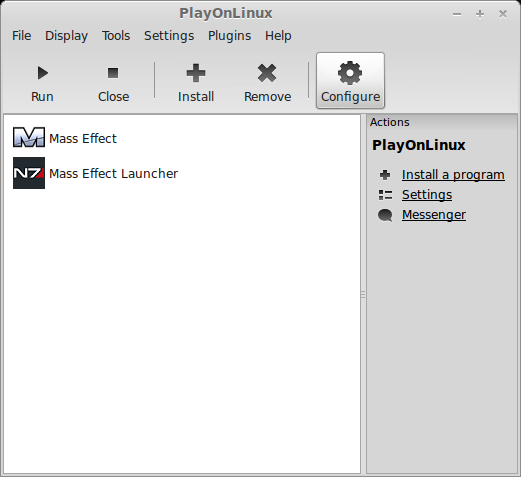
Task: Open the File menu
Action: tap(22, 36)
